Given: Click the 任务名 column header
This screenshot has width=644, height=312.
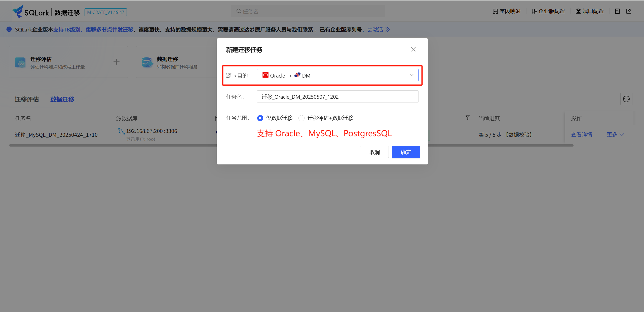Looking at the screenshot, I should click(23, 118).
